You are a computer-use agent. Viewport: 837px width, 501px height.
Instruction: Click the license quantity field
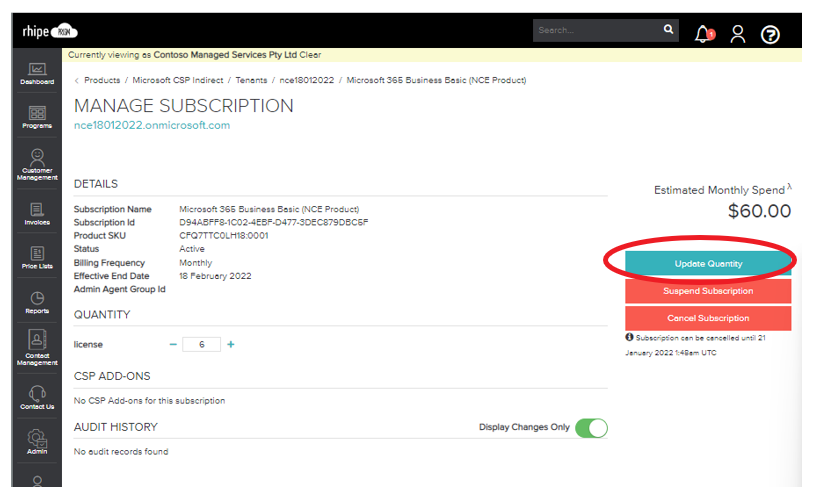pyautogui.click(x=201, y=345)
